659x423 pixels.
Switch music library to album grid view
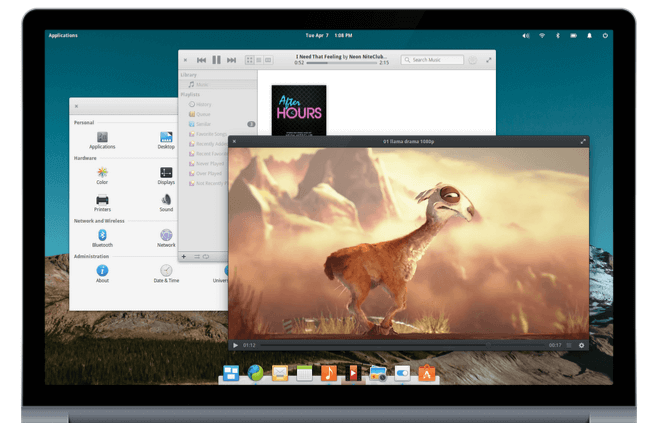coord(250,60)
